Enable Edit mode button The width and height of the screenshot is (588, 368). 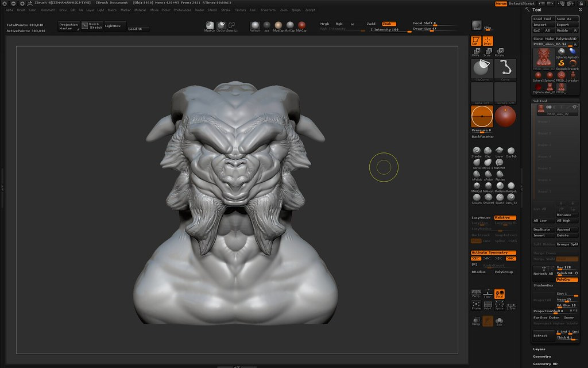click(x=476, y=40)
